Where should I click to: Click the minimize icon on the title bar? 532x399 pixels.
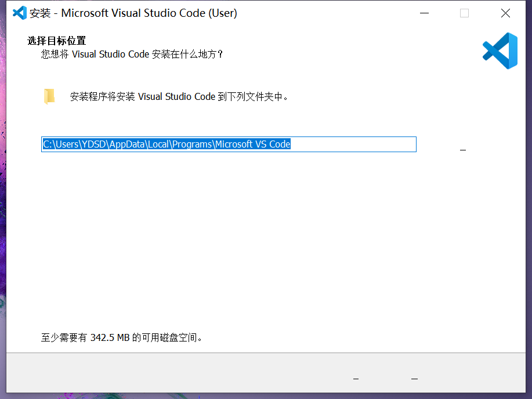click(x=424, y=13)
